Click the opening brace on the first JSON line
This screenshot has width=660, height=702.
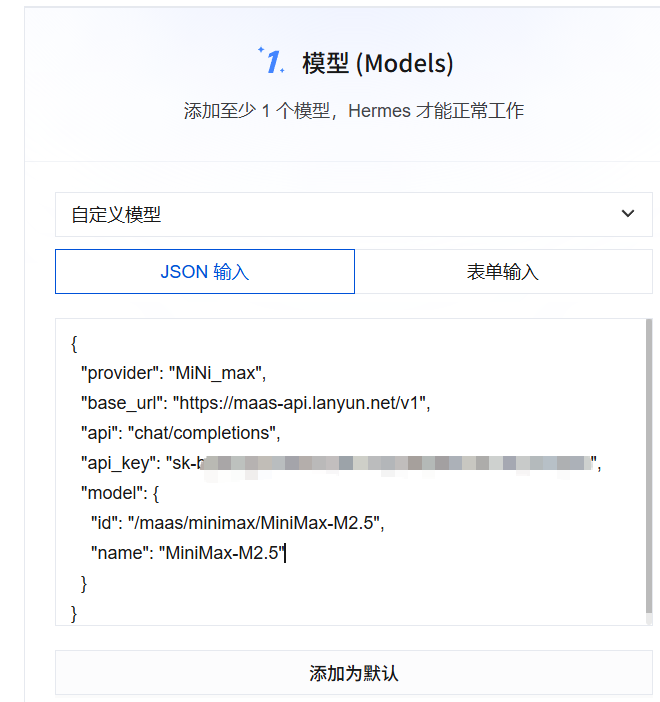coord(74,344)
